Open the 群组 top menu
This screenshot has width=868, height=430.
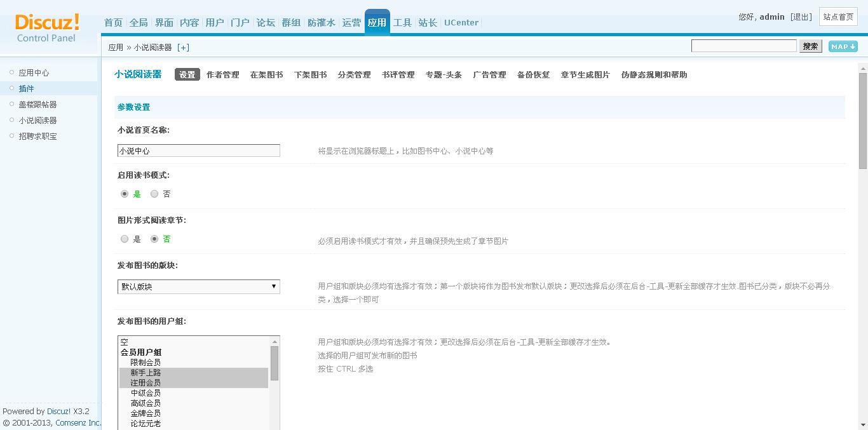[291, 22]
